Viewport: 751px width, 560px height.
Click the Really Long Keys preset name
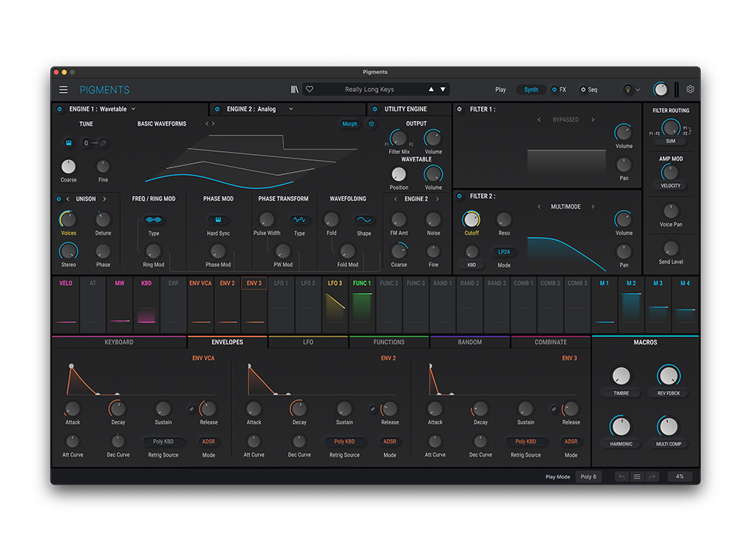370,90
